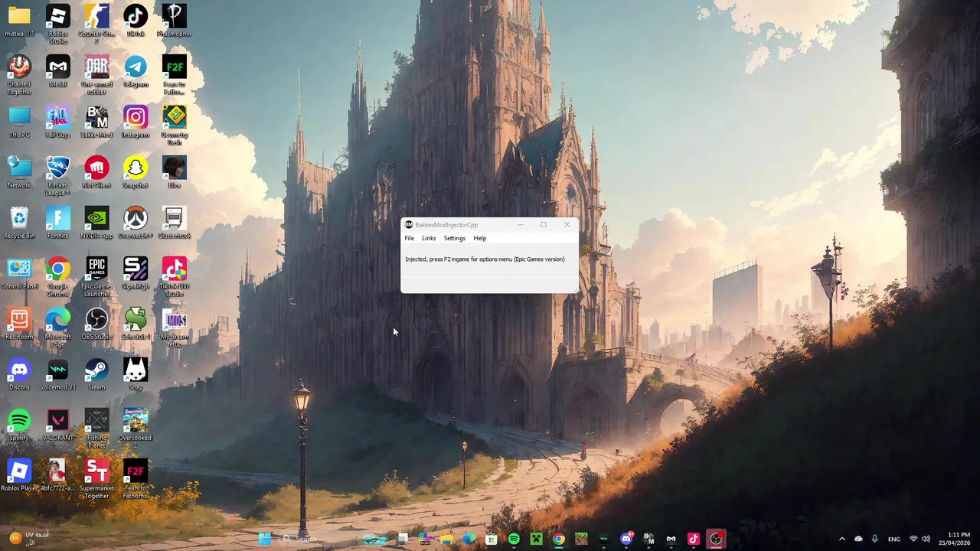Select the Riot Client desktop icon
Viewport: 980px width, 551px height.
(96, 172)
